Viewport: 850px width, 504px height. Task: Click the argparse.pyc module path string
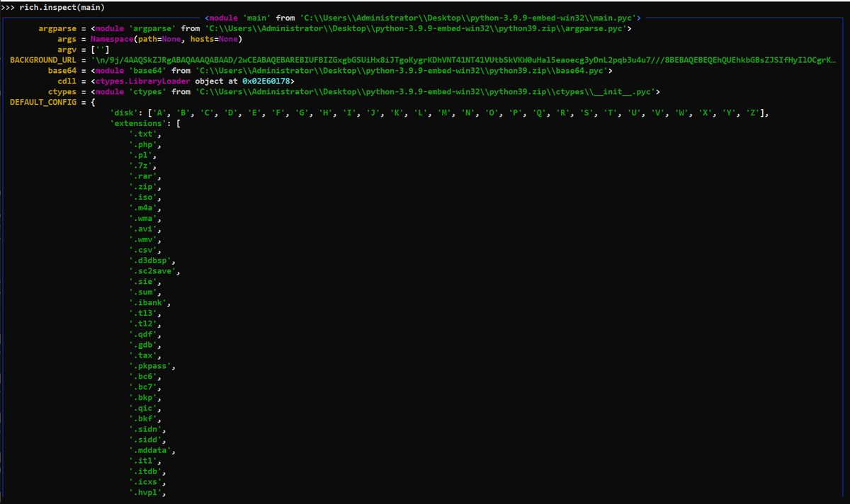click(416, 28)
